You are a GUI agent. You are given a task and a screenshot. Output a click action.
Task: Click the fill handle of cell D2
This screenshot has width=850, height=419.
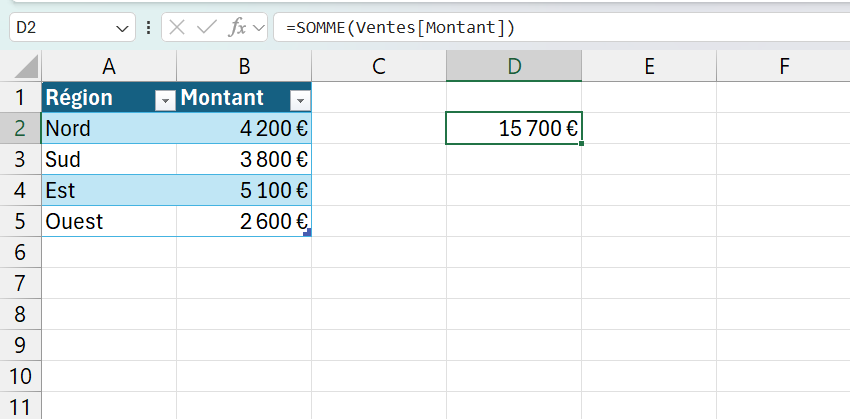[x=581, y=144]
